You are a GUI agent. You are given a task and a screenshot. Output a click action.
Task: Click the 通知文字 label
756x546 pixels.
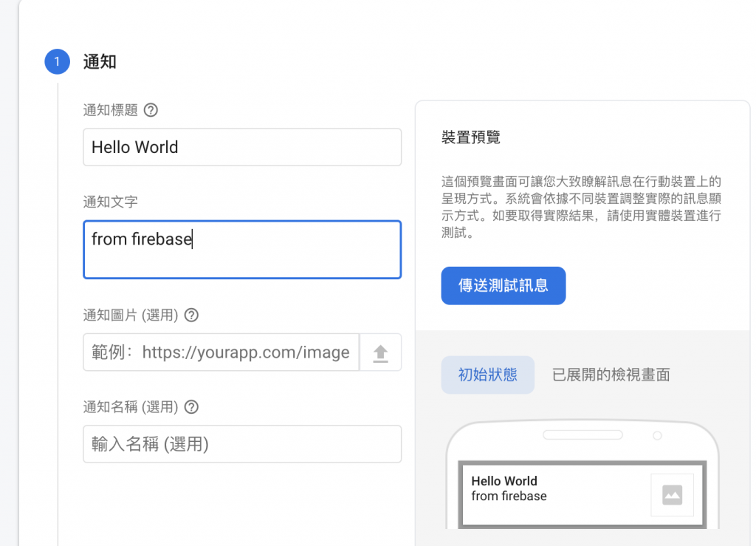111,202
